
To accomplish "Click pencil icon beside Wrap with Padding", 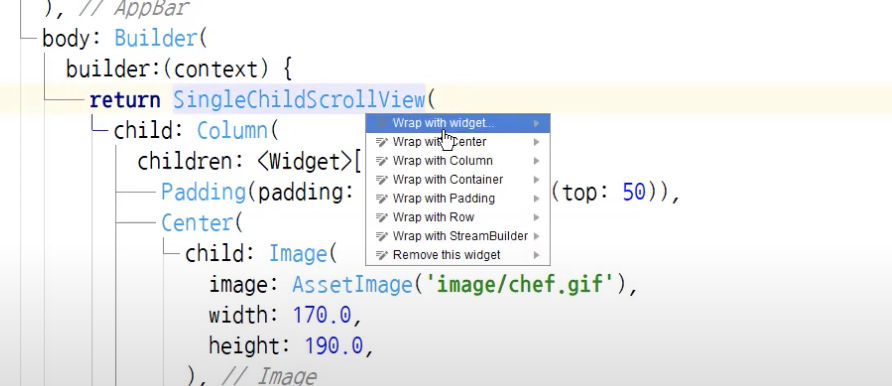I will tap(382, 198).
